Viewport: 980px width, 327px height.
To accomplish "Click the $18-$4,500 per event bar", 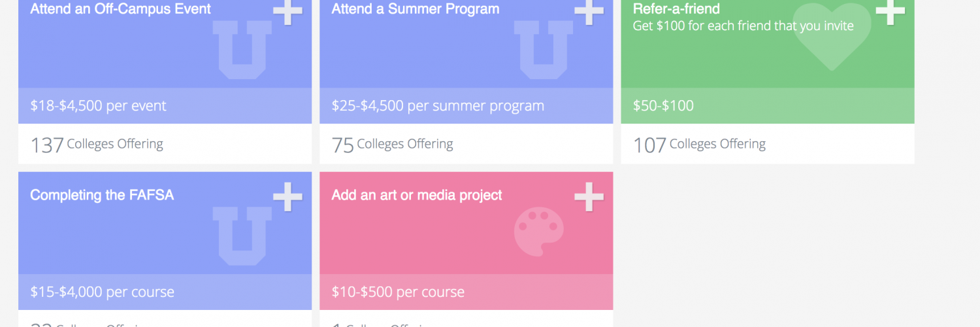I will click(165, 106).
